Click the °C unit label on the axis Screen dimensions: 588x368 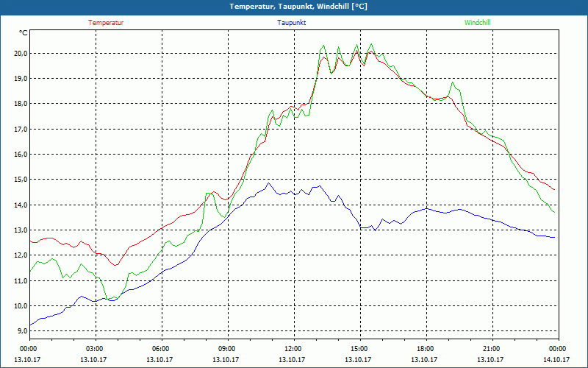[x=24, y=33]
